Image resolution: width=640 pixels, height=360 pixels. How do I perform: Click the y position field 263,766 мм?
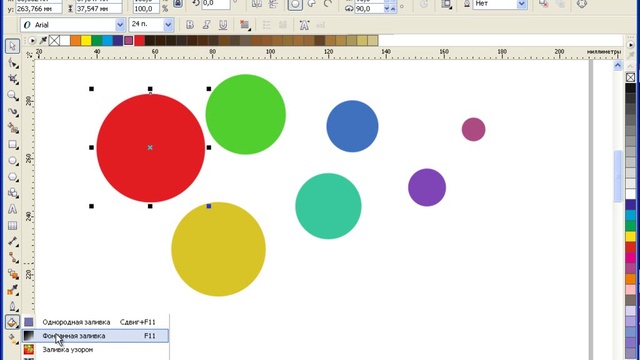tap(39, 9)
